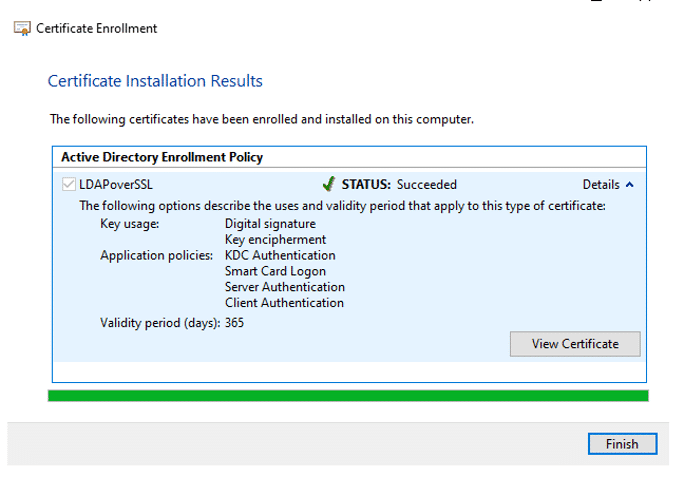
Task: Click the Certificate Enrollment window title text
Action: (97, 28)
